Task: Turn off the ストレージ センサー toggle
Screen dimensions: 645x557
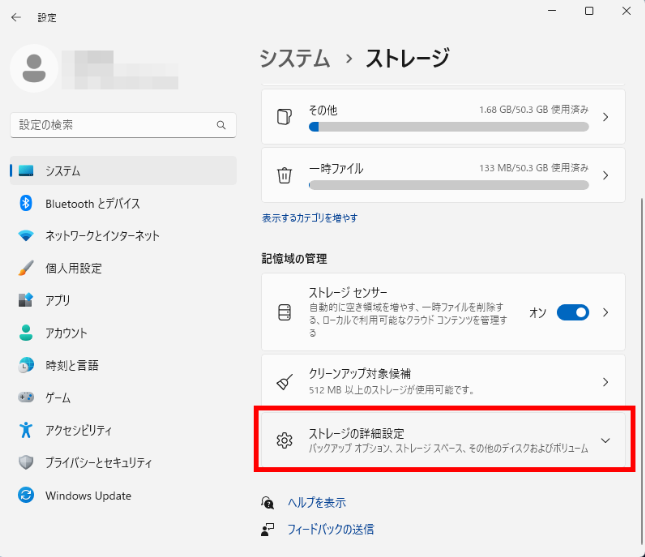Action: [x=573, y=313]
